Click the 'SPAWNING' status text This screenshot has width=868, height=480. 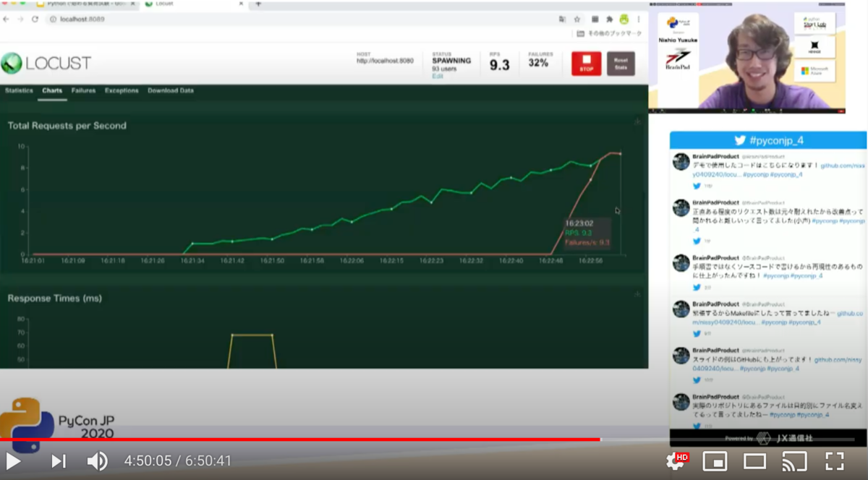[451, 61]
